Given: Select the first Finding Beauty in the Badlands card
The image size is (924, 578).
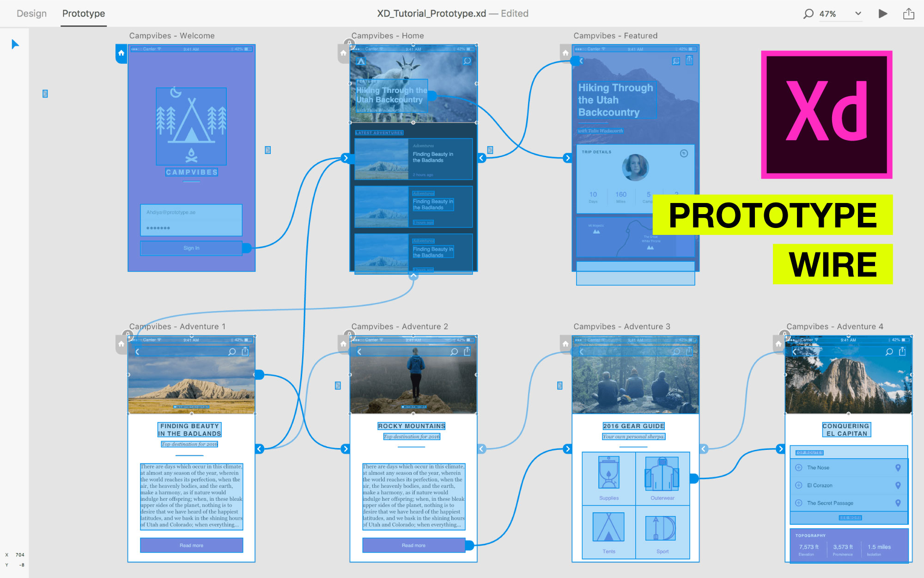Looking at the screenshot, I should [413, 159].
